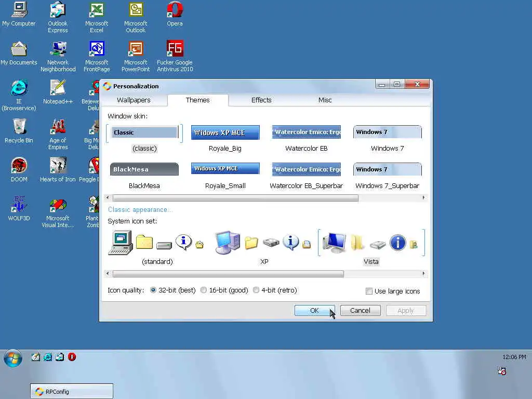The image size is (532, 399).
Task: Select 4-bit (retro) icon quality
Action: click(x=275, y=290)
